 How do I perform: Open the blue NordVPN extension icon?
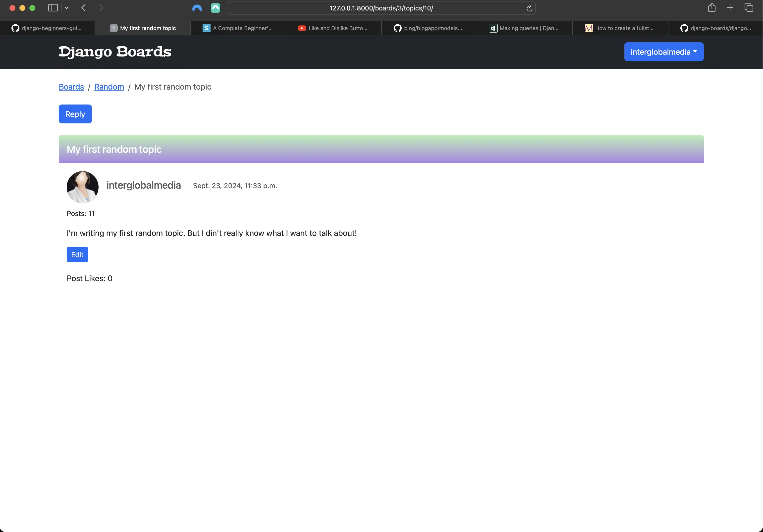(197, 8)
